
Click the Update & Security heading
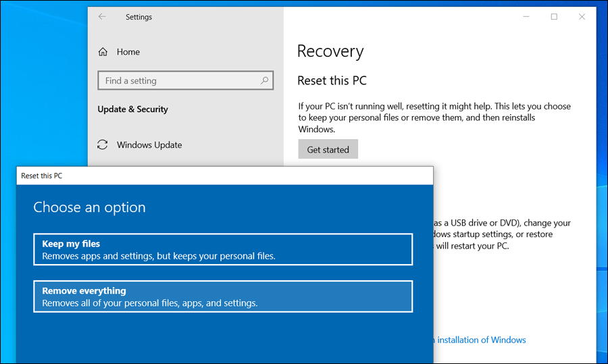(x=133, y=109)
